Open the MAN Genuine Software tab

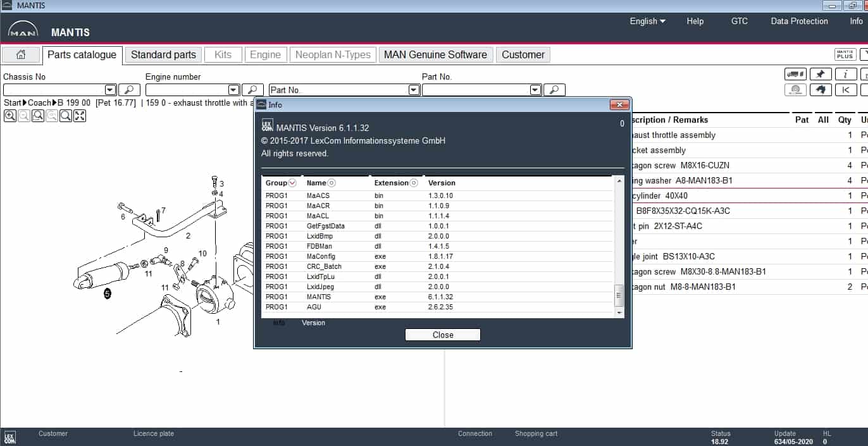436,54
